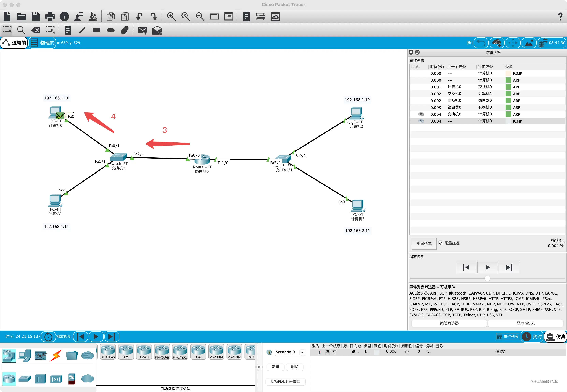Draw a rectangle shape
Image resolution: width=567 pixels, height=392 pixels.
coord(96,30)
